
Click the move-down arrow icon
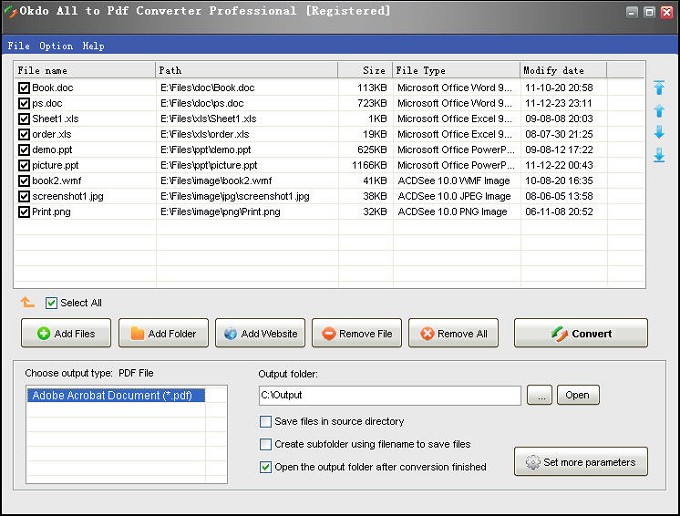point(659,133)
